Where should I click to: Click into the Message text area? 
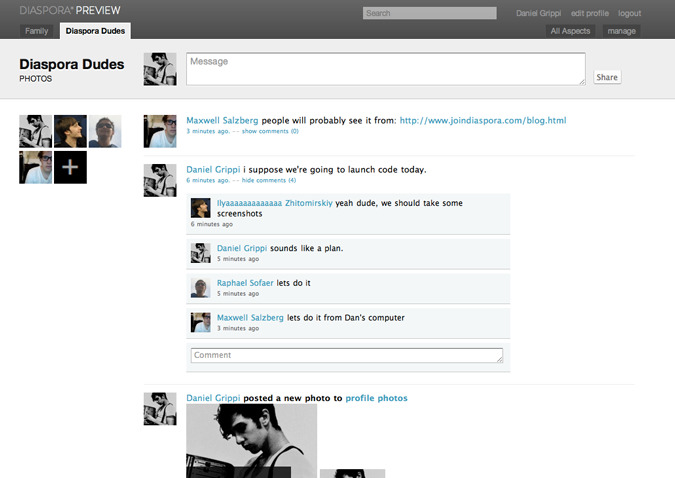386,69
